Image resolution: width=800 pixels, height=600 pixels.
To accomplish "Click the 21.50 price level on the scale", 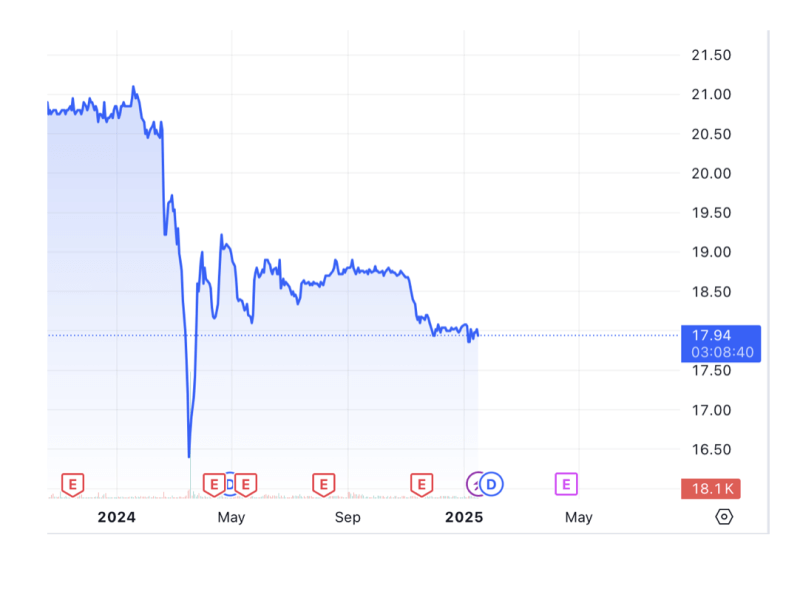I will click(x=711, y=56).
